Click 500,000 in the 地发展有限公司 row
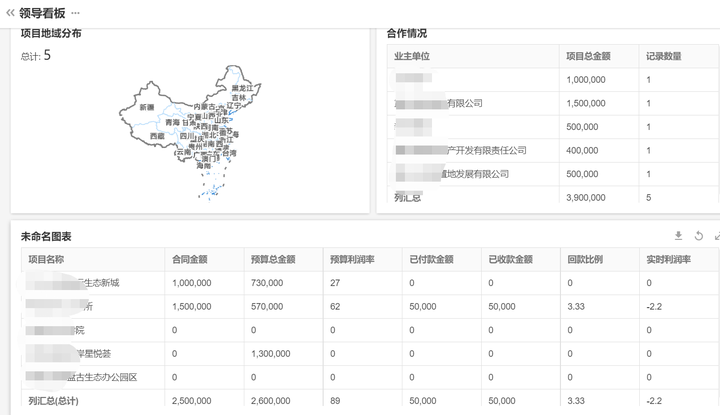The height and width of the screenshot is (415, 720). coord(582,174)
